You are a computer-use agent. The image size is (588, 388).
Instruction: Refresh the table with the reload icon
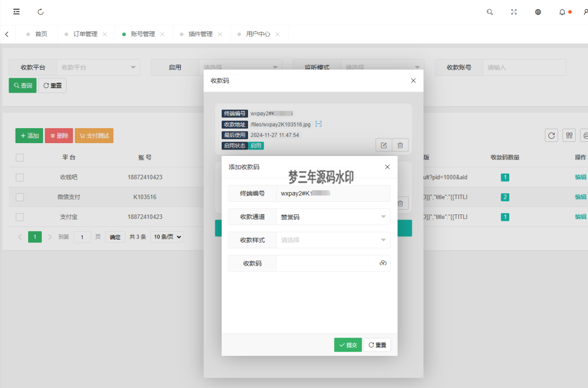point(551,136)
